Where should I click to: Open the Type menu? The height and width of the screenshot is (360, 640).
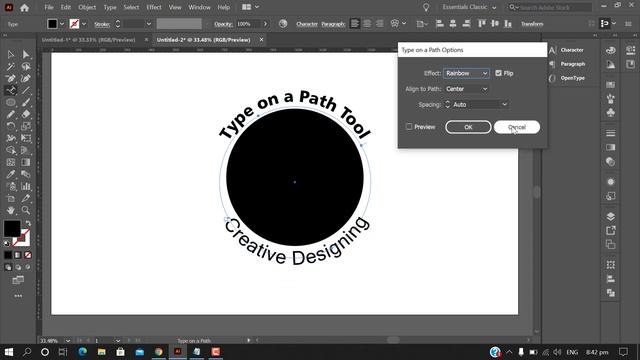pyautogui.click(x=110, y=7)
